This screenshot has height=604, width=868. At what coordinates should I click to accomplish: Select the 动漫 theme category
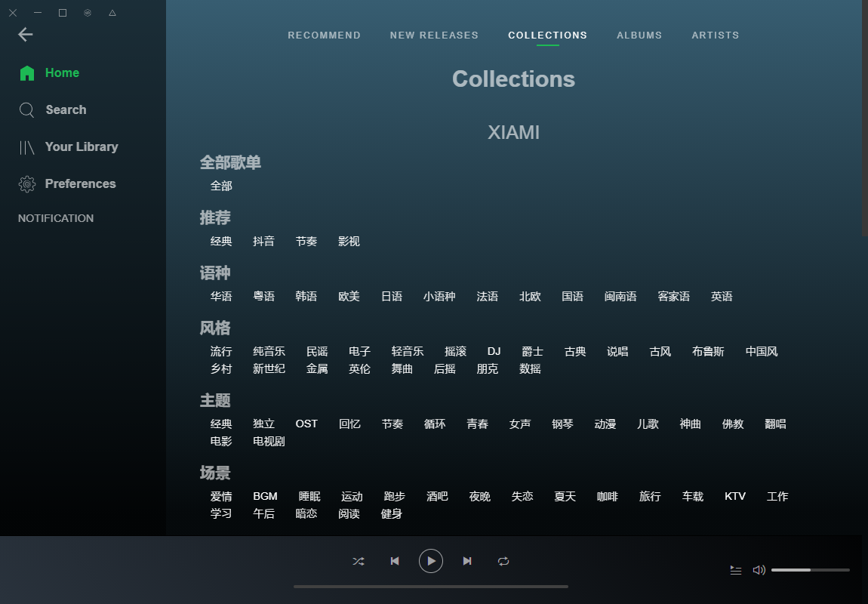click(605, 424)
